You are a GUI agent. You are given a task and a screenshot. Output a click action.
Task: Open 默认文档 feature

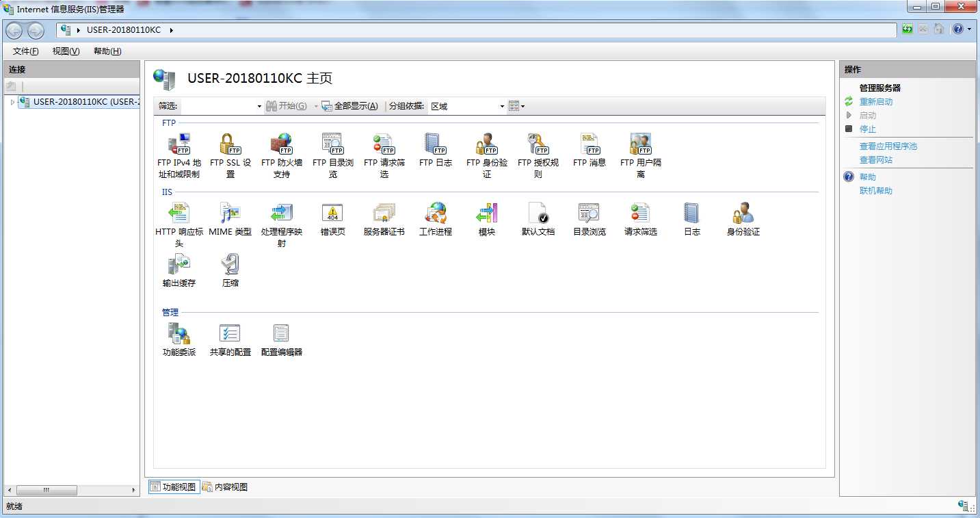pyautogui.click(x=538, y=220)
